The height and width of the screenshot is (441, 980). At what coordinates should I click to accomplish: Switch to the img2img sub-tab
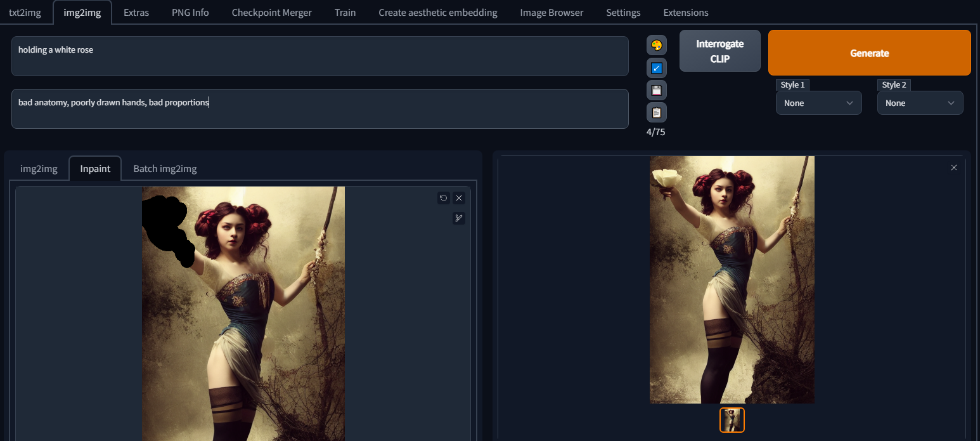pyautogui.click(x=39, y=169)
